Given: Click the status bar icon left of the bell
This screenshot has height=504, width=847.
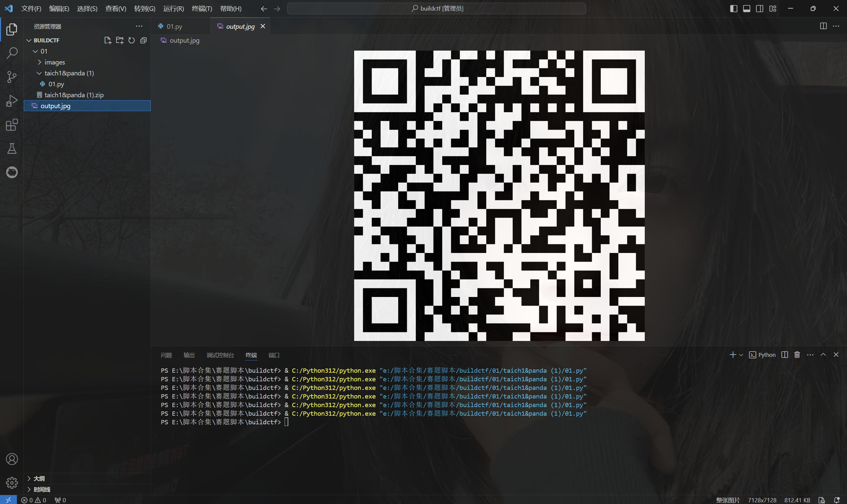Looking at the screenshot, I should coord(822,500).
